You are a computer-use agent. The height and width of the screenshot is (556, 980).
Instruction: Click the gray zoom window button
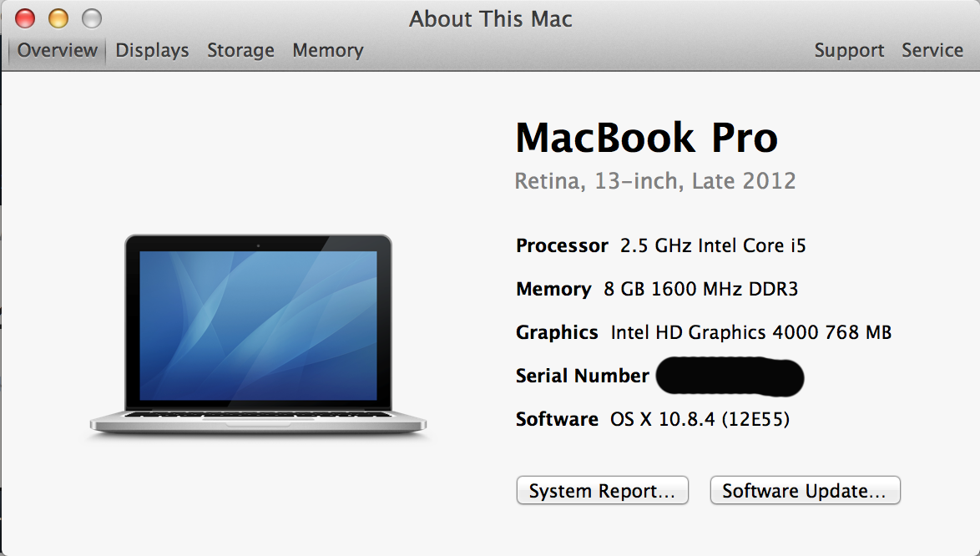pyautogui.click(x=92, y=18)
